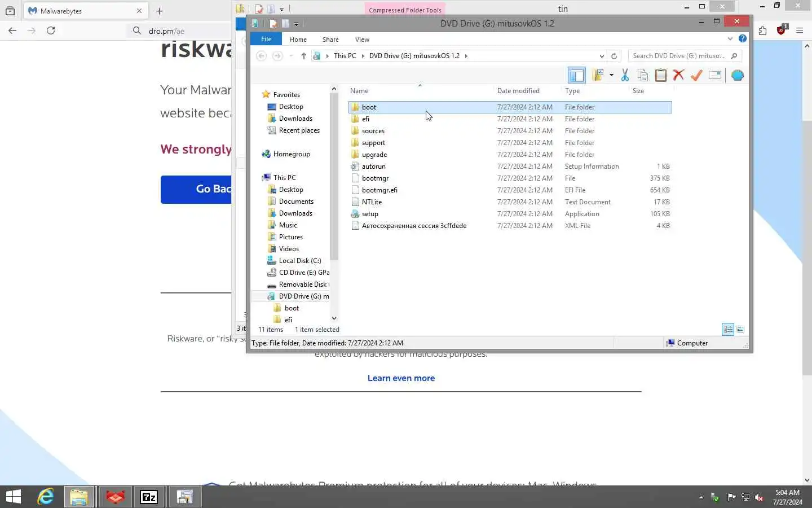812x508 pixels.
Task: Click DVD Drive (G:) mitusovkOS 1.2 breadcrumb
Action: [x=414, y=56]
